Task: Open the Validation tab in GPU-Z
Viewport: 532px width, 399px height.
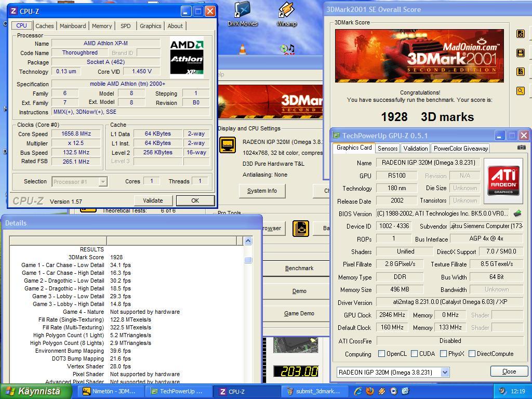Action: tap(416, 148)
